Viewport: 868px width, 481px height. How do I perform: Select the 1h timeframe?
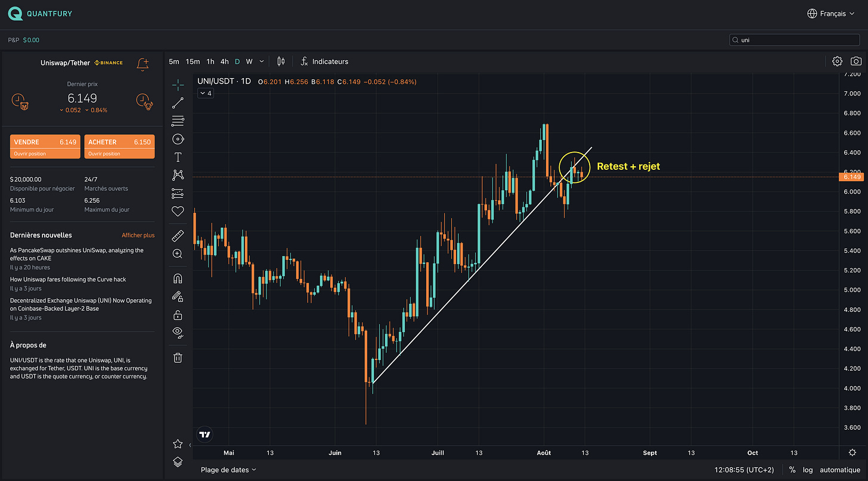210,61
